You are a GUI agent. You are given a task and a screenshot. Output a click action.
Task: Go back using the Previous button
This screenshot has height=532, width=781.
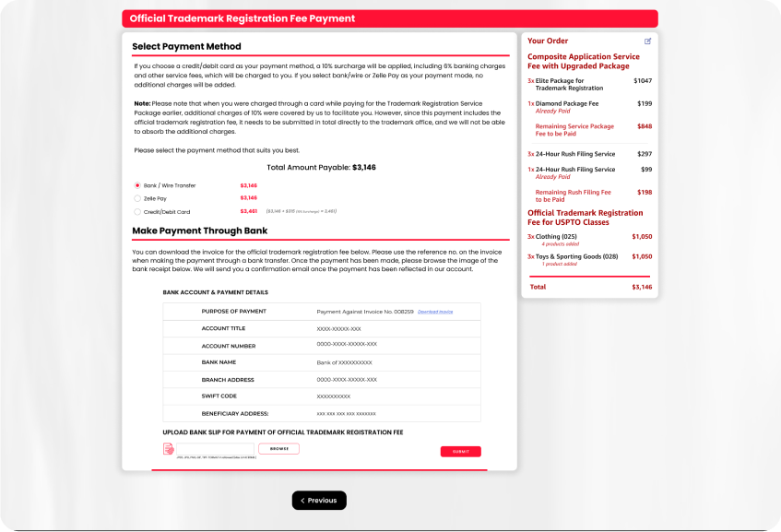coord(319,501)
